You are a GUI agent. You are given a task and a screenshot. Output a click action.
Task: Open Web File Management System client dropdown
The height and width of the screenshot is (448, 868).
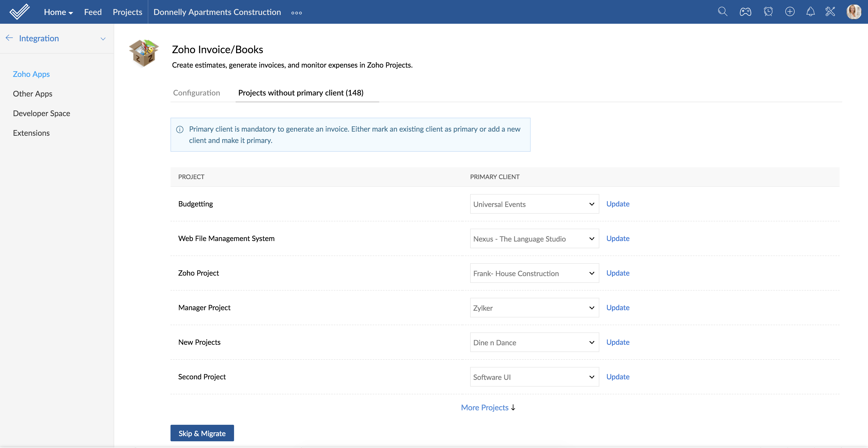pos(534,239)
